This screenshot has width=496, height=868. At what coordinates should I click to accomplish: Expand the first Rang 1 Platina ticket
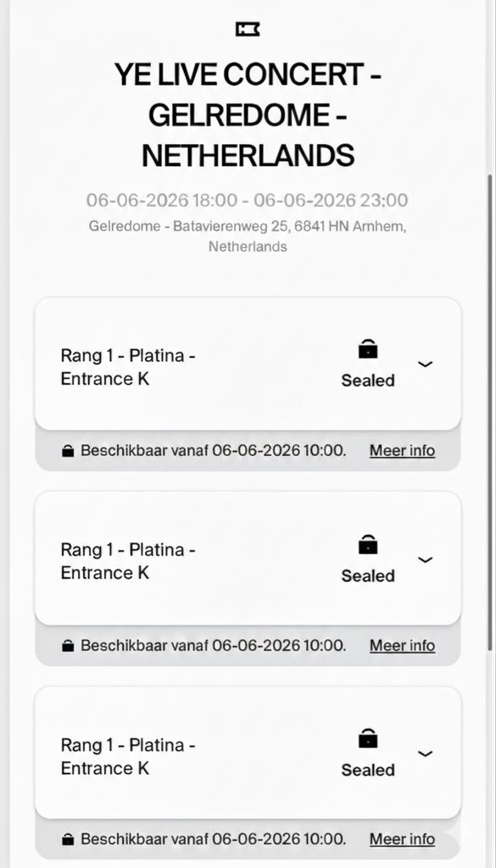tap(425, 364)
